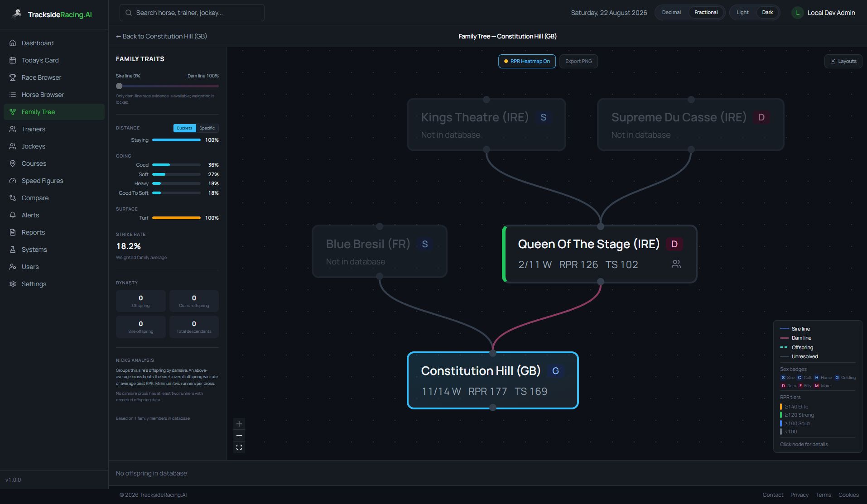Select the Supreme Du Casse (IRE) node
This screenshot has height=504, width=867.
(691, 125)
